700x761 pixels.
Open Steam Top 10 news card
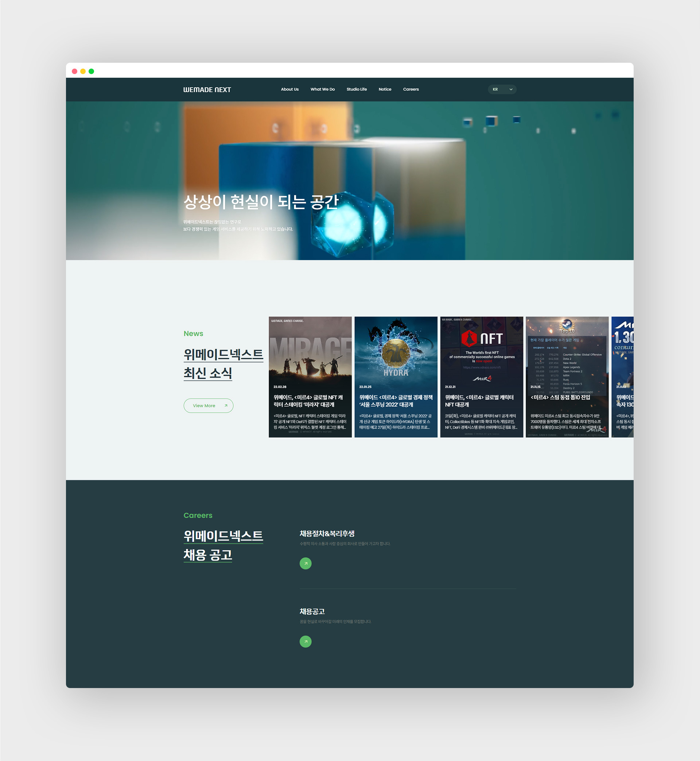click(x=567, y=377)
